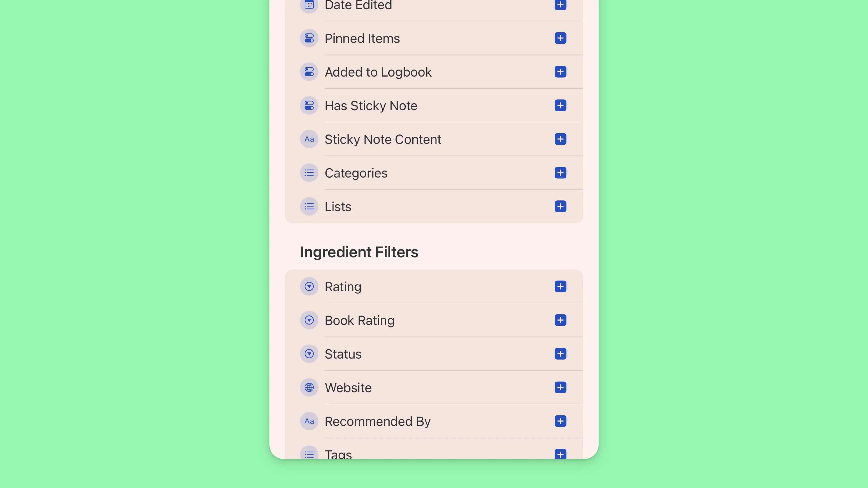
Task: Click the Website globe icon
Action: [x=309, y=388]
